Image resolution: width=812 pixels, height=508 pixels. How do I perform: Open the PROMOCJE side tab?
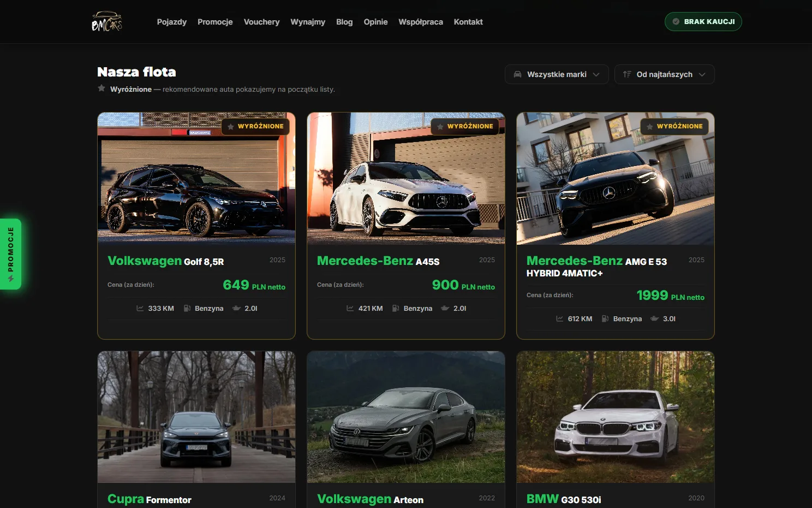10,254
